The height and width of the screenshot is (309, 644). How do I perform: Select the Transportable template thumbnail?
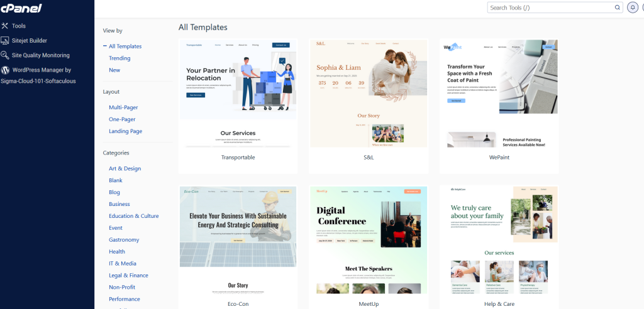tap(238, 94)
